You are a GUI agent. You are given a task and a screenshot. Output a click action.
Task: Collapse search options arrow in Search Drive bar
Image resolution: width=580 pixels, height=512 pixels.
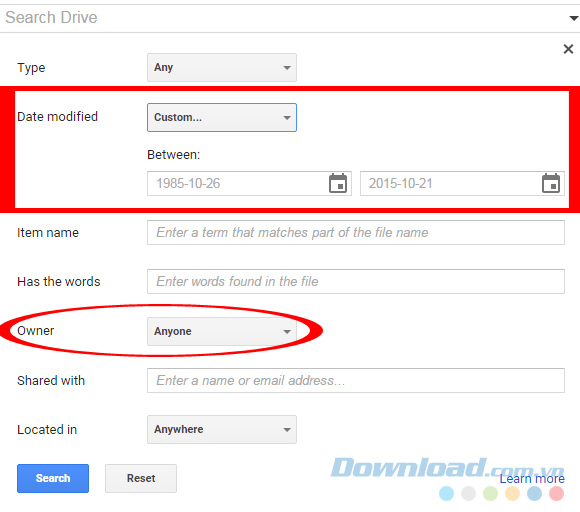click(574, 18)
